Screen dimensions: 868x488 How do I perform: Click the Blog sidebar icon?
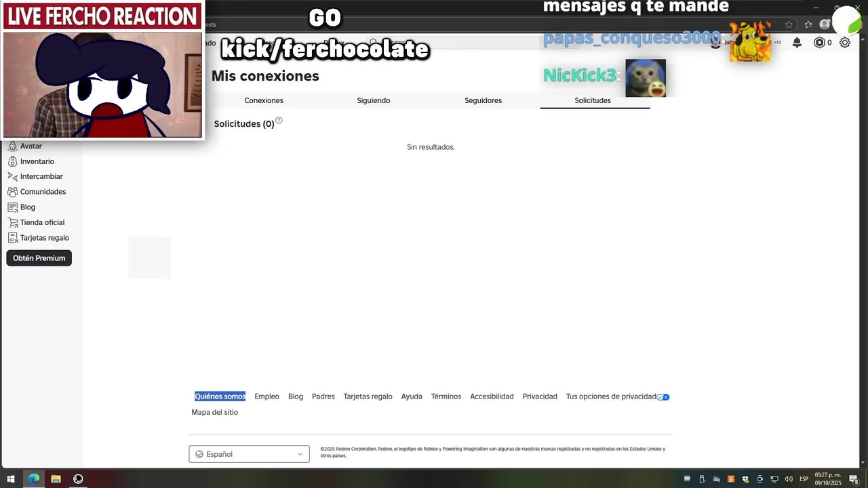(12, 207)
